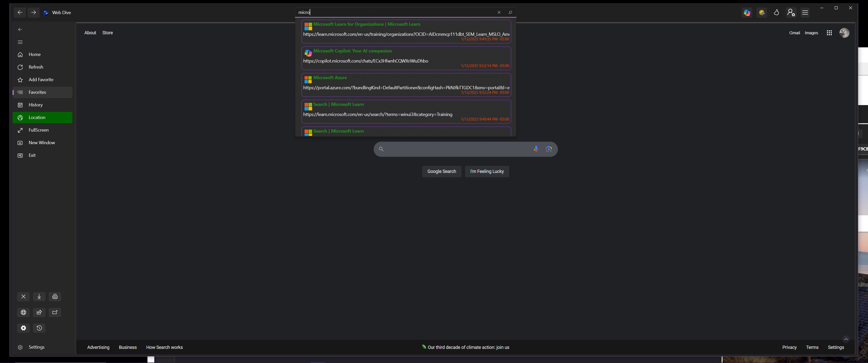This screenshot has height=363, width=868.
Task: Toggle the hamburger menu in left sidebar
Action: (20, 42)
